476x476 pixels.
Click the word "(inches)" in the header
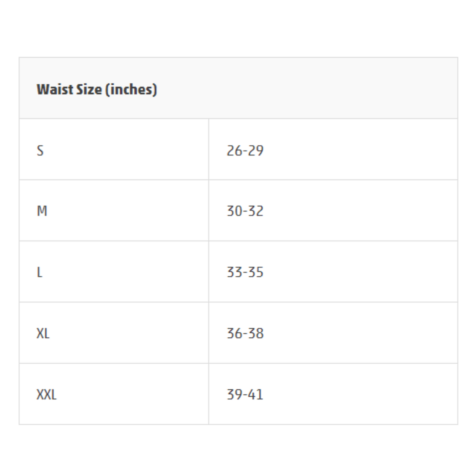click(131, 89)
